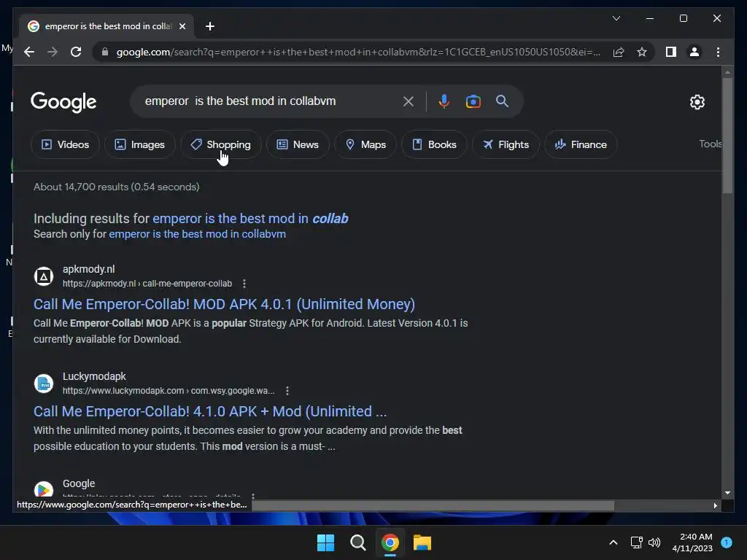Open the clock and date flyout

692,542
